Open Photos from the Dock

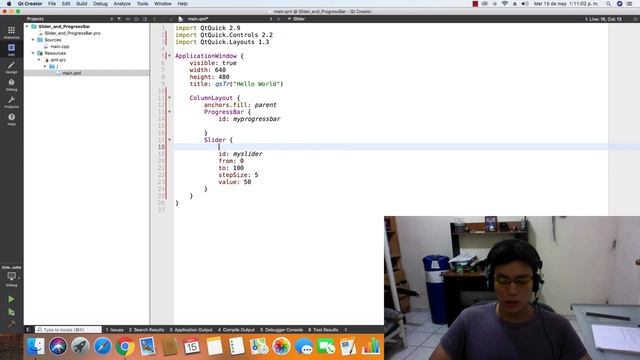[x=281, y=347]
